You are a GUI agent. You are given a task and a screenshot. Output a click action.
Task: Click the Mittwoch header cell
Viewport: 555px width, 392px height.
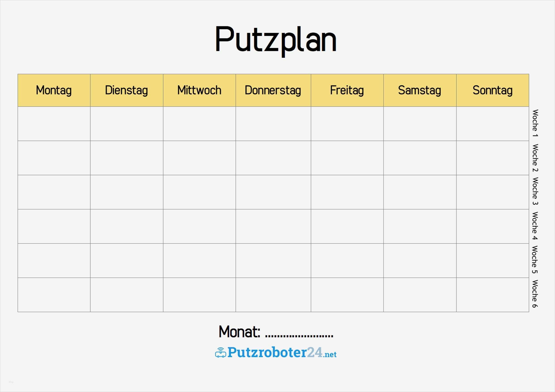[x=199, y=90]
